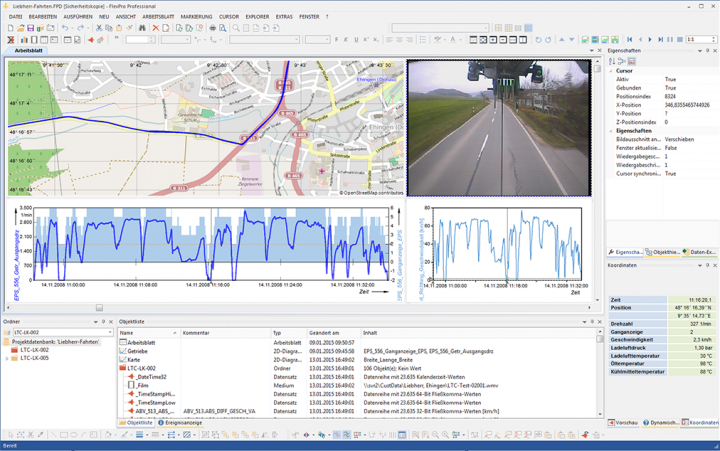Toggle centered text alignment
Screen dimensions: 720x451
click(x=399, y=40)
